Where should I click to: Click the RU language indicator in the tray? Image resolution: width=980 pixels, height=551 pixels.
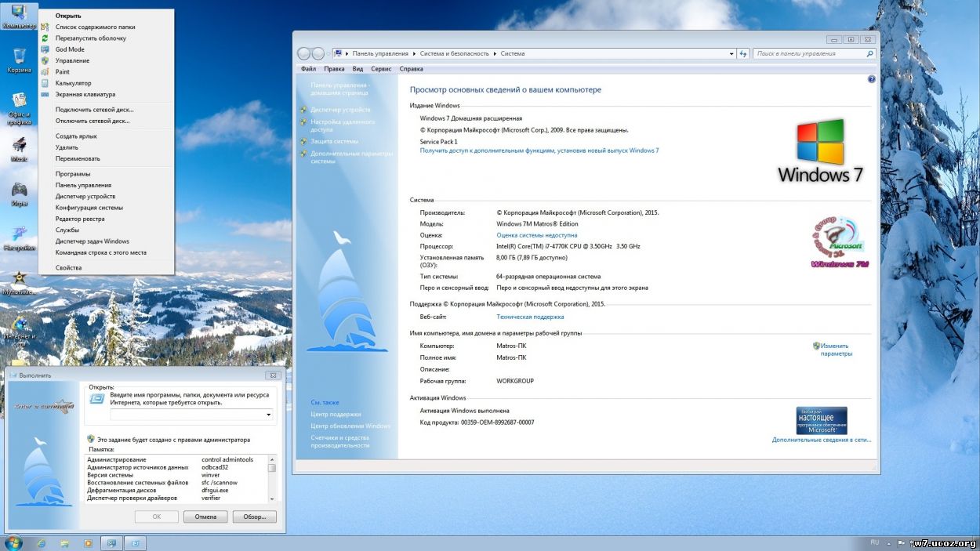(873, 542)
